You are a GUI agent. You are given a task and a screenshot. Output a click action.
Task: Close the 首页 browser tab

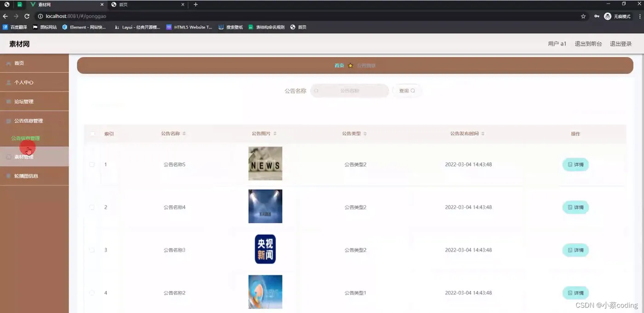[x=183, y=5]
